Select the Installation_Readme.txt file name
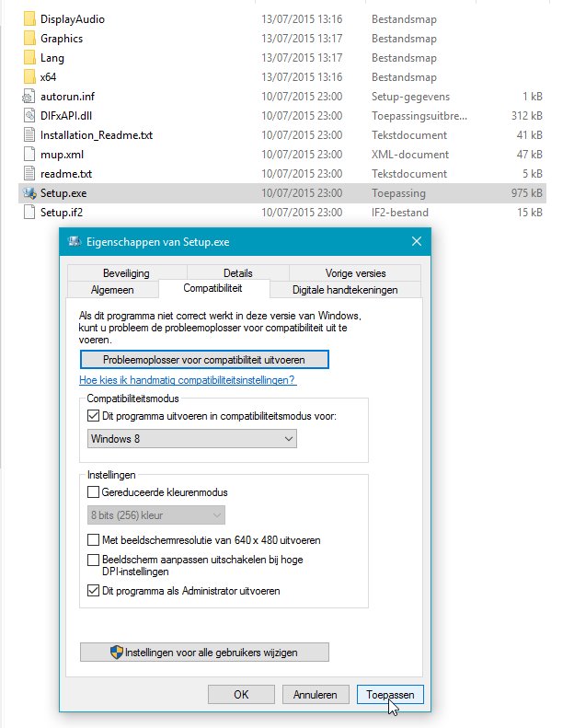 97,135
